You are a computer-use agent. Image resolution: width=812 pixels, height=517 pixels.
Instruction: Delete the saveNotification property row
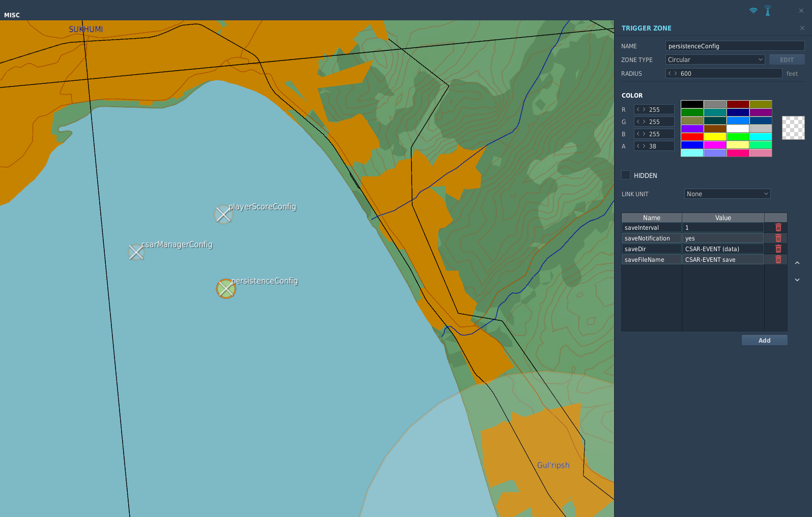(x=778, y=238)
